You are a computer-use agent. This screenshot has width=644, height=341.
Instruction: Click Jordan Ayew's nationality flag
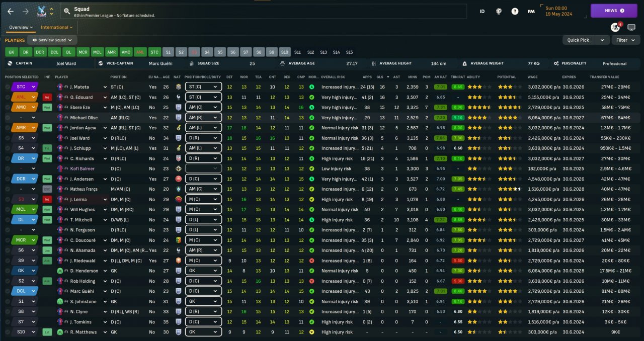[178, 128]
